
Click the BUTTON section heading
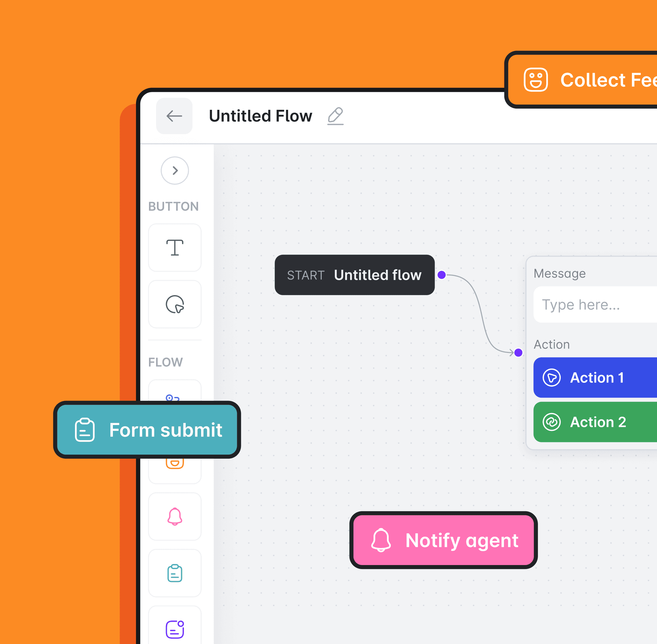(x=174, y=206)
